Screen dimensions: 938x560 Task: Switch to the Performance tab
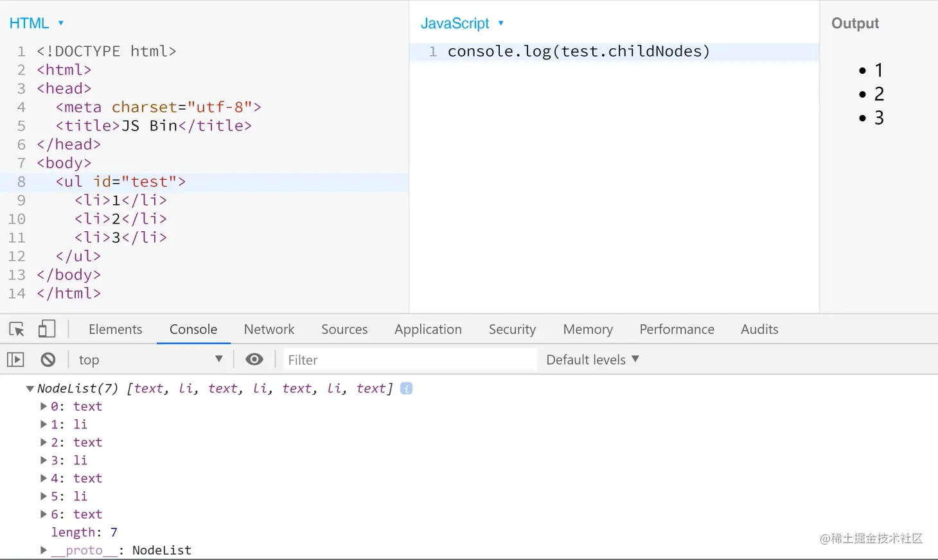point(677,329)
